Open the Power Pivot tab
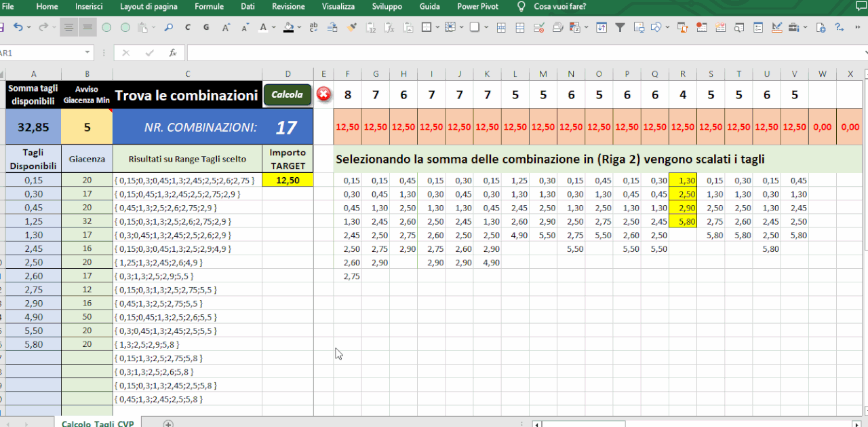Screen dimensions: 868x427 tap(477, 6)
